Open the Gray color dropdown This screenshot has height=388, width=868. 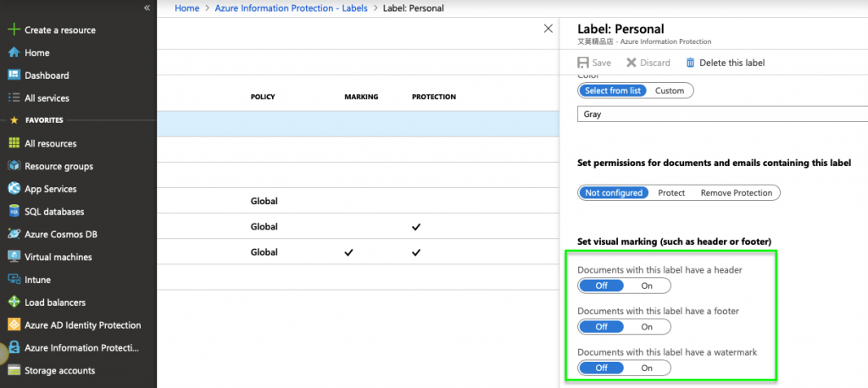722,114
